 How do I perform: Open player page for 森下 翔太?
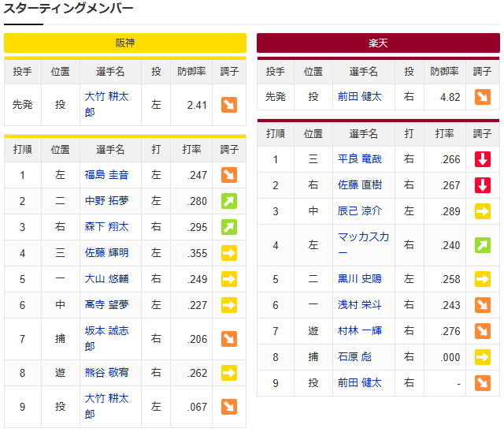[x=107, y=227]
